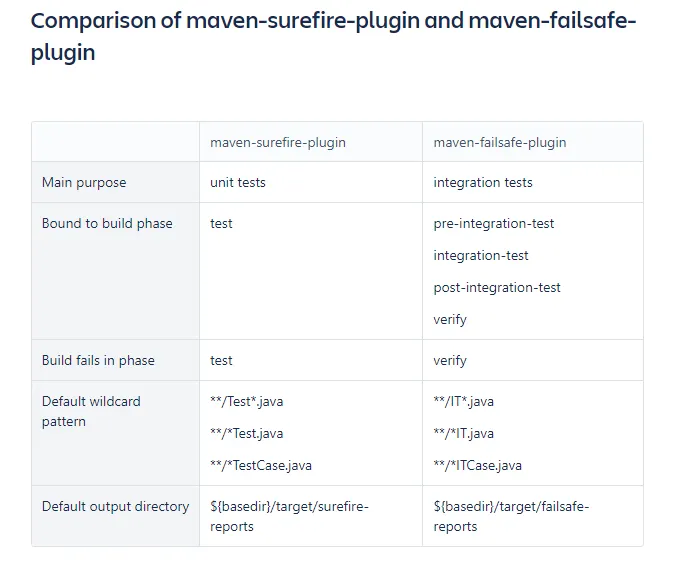Click the Bound to build phase label

[107, 223]
